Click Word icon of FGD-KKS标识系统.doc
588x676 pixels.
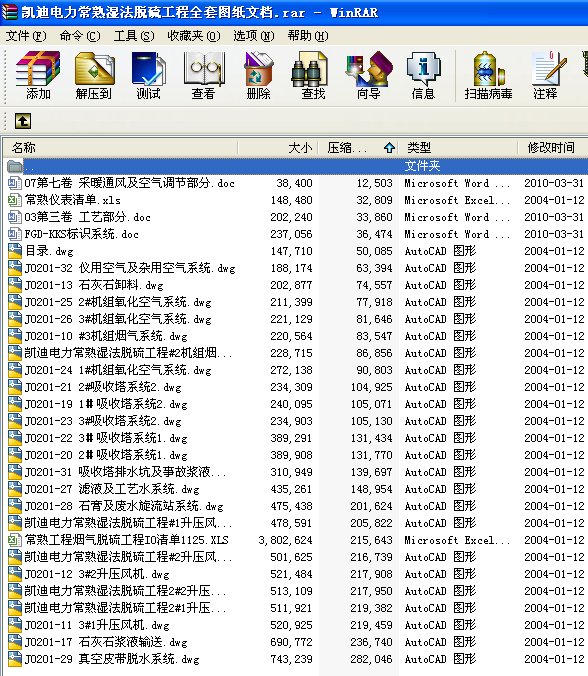point(14,234)
